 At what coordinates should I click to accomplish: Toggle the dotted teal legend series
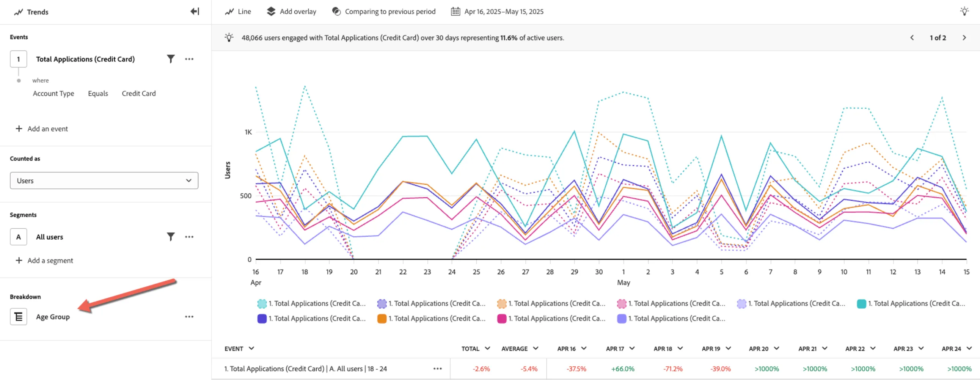312,303
